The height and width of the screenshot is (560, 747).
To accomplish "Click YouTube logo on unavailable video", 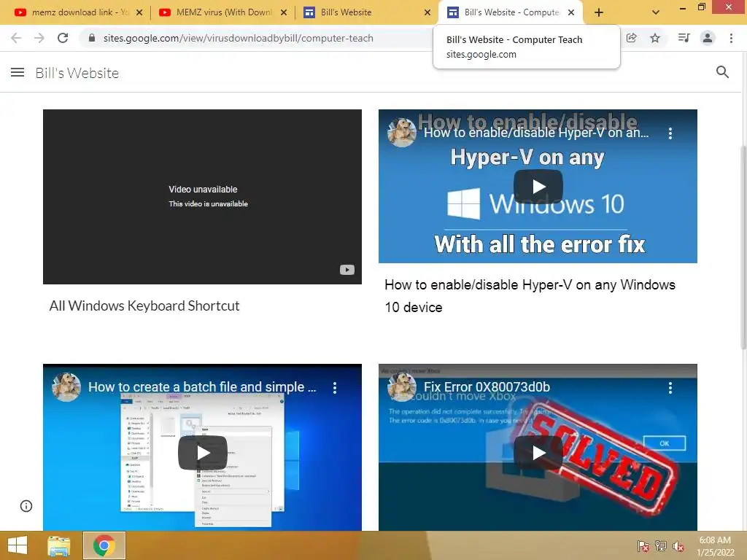I will tap(347, 270).
